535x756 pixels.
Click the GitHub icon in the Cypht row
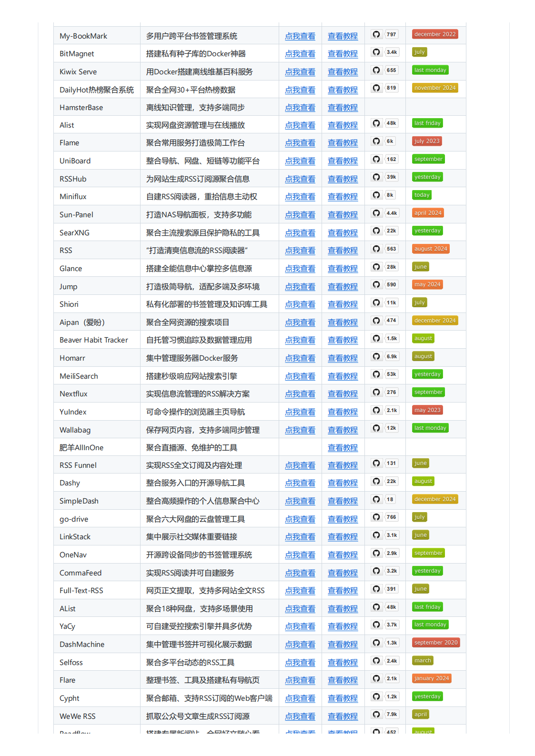[x=376, y=696]
